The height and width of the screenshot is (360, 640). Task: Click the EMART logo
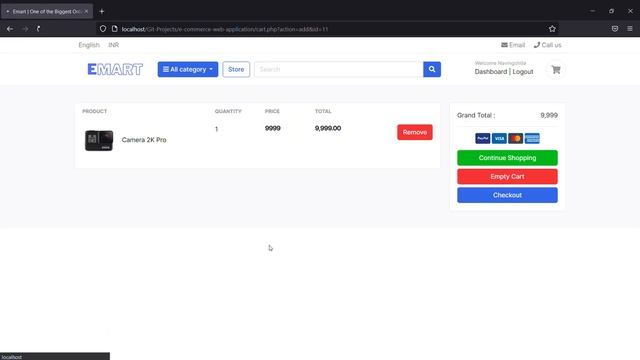click(x=115, y=69)
